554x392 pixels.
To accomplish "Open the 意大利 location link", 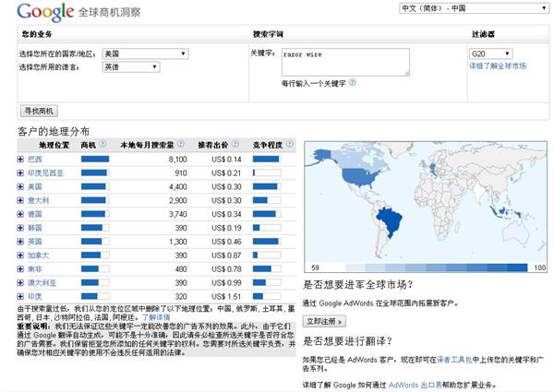I will pos(39,201).
